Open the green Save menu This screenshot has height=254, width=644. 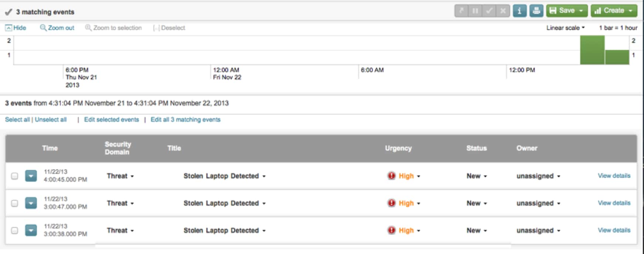point(567,11)
